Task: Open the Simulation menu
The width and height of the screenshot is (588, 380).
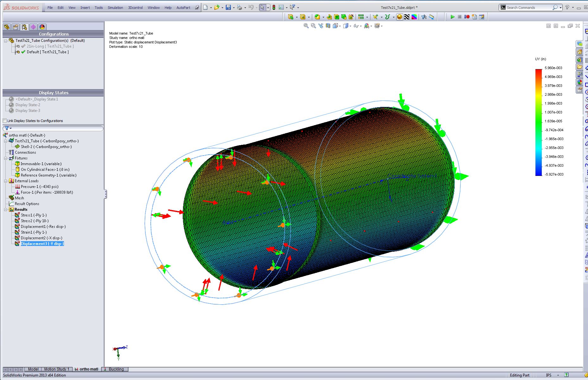Action: point(115,8)
